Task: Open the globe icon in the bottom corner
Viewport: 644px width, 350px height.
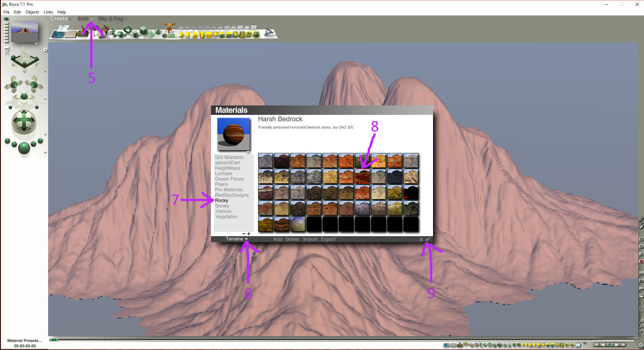Action: pyautogui.click(x=641, y=345)
